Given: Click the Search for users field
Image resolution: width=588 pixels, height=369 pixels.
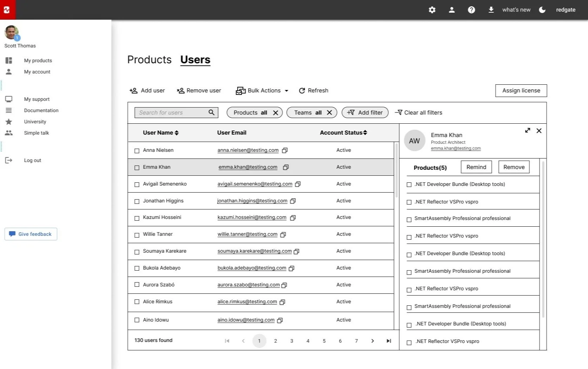Looking at the screenshot, I should [176, 112].
